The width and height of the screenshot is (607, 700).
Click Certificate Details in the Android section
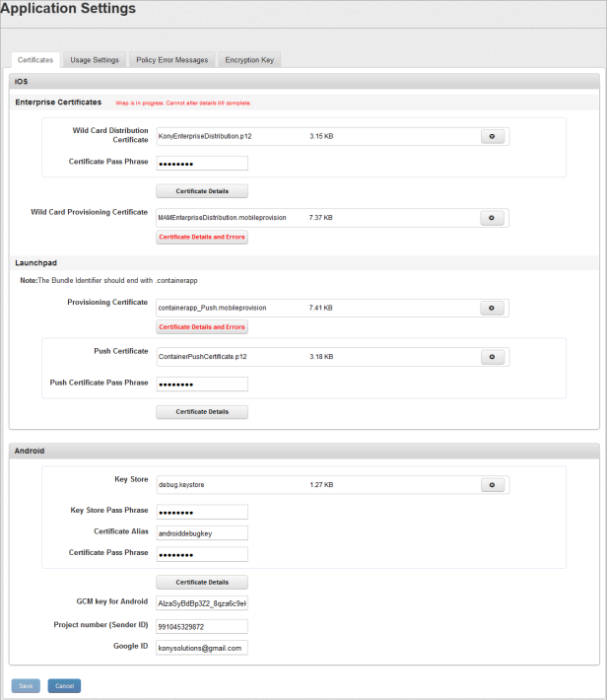(202, 583)
